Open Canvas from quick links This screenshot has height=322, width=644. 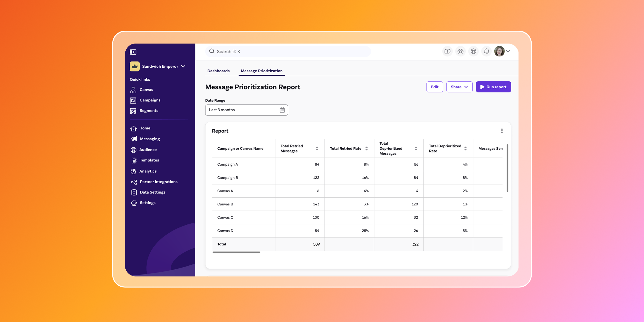[142, 90]
